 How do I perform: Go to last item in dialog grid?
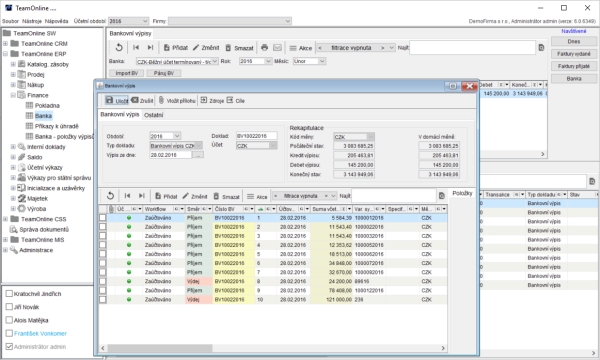142,196
